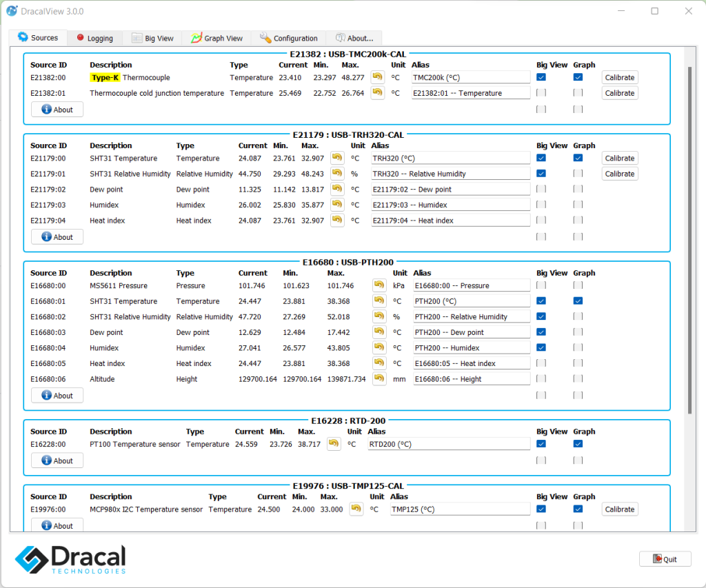Reset min/max for E21382:00 Type-K Thermocouple
Viewport: 706px width, 588px height.
377,77
